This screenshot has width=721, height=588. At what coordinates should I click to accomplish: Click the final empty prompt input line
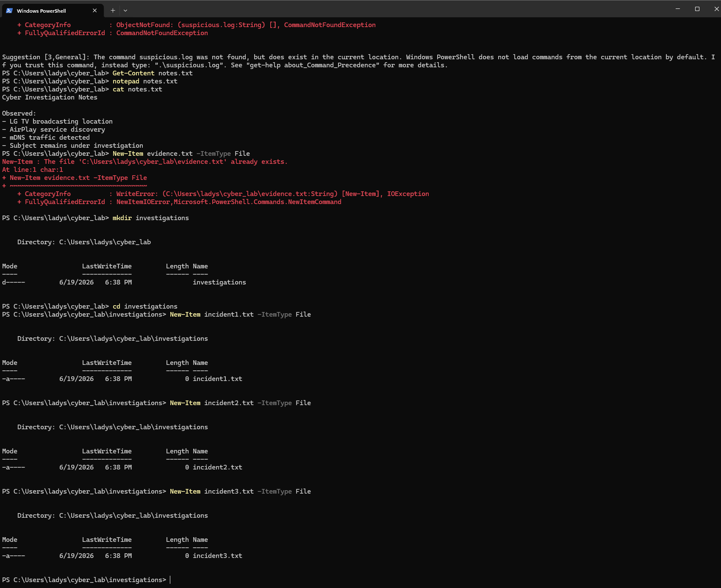coord(86,580)
